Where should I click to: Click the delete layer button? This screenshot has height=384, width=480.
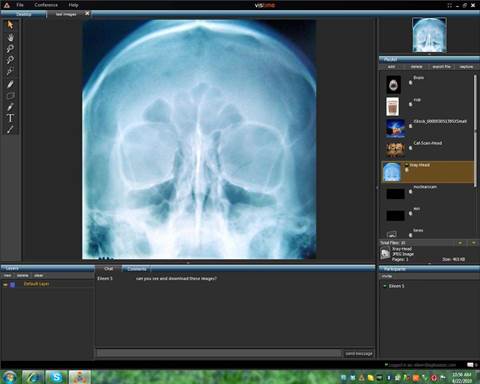click(x=23, y=276)
